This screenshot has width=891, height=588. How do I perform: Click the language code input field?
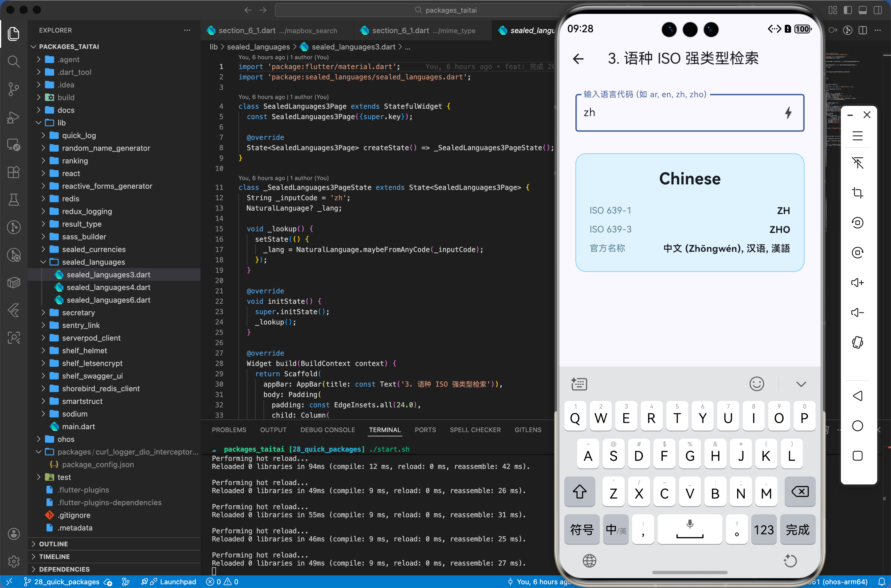tap(676, 113)
